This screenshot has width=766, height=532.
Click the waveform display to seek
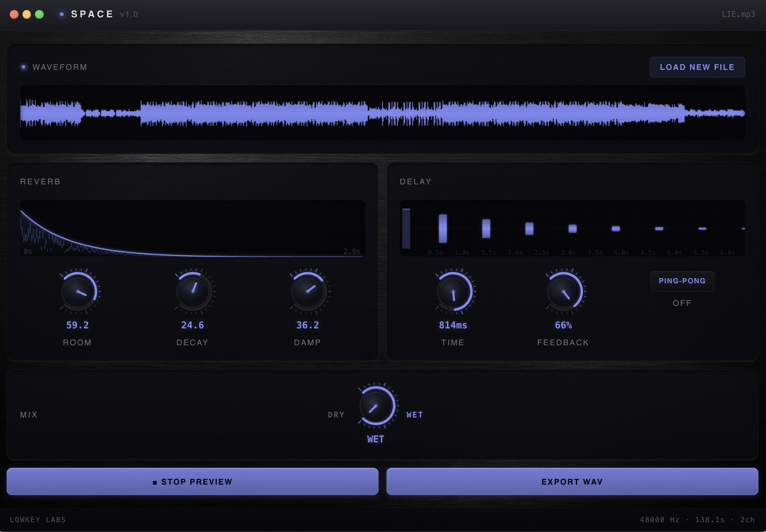click(383, 113)
